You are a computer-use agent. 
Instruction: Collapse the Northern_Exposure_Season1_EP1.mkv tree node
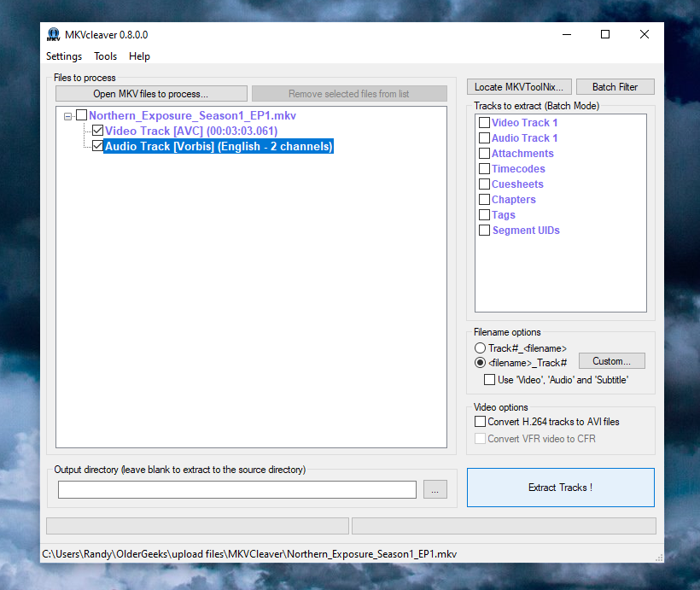click(67, 116)
